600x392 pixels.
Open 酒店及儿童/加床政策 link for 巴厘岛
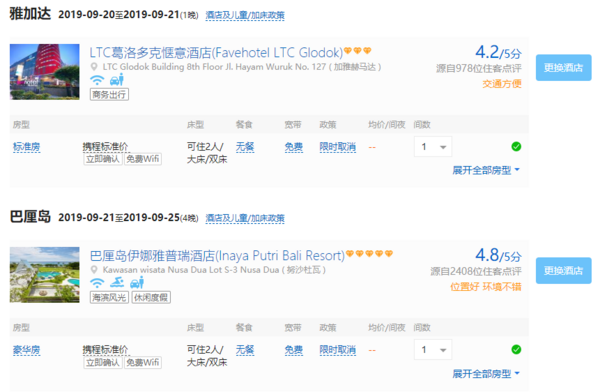pyautogui.click(x=245, y=218)
